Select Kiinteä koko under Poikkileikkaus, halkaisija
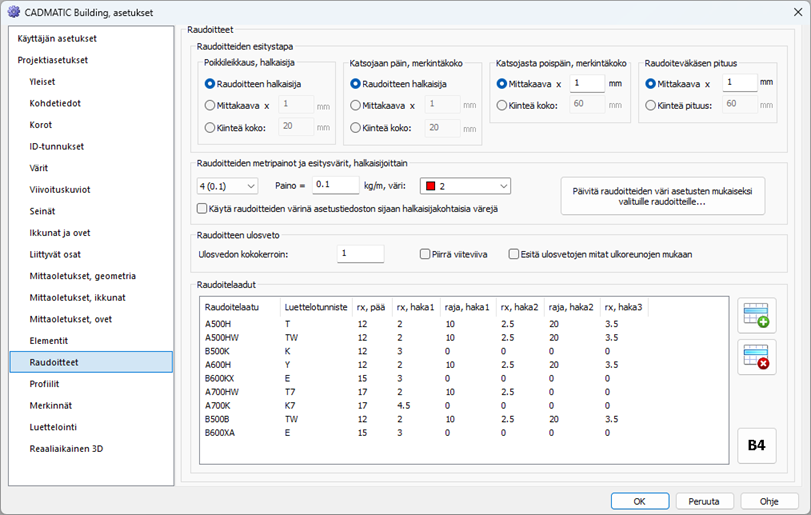This screenshot has width=811, height=515. tap(235, 127)
